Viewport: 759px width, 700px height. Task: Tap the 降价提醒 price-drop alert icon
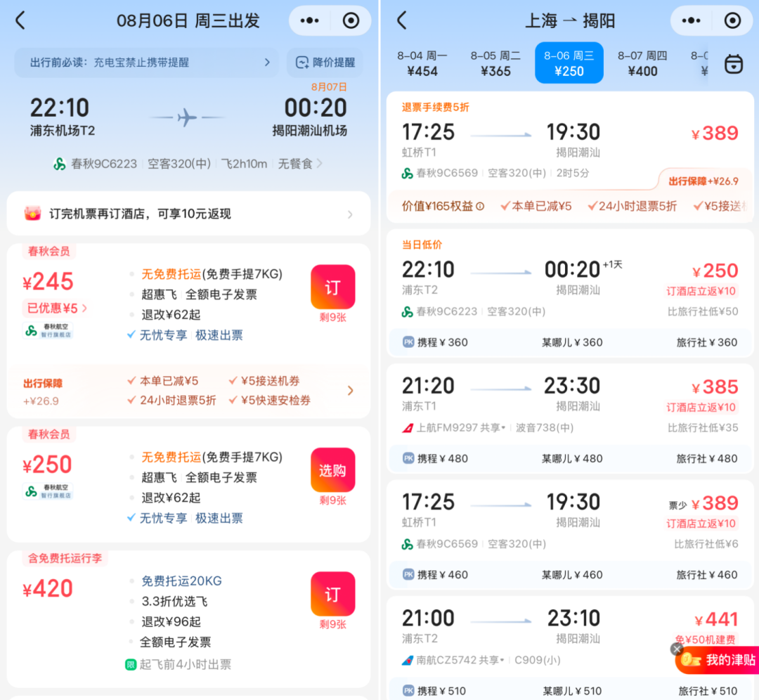point(325,63)
